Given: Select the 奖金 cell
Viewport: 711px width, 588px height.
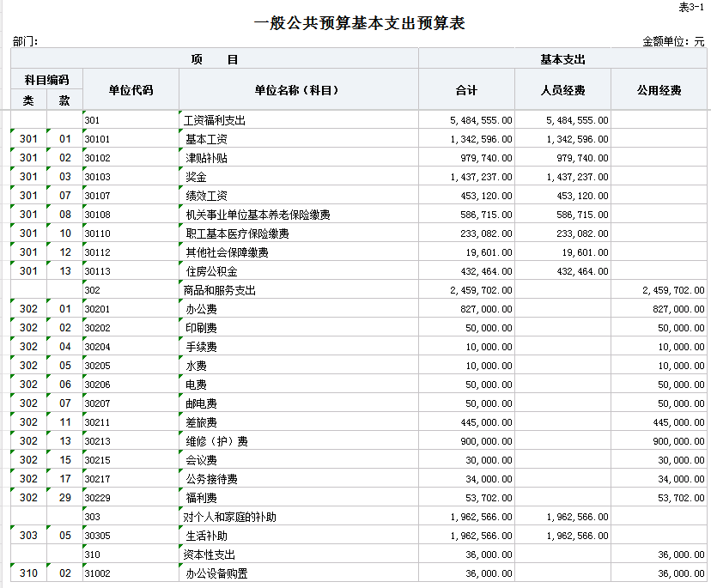Looking at the screenshot, I should (x=298, y=177).
